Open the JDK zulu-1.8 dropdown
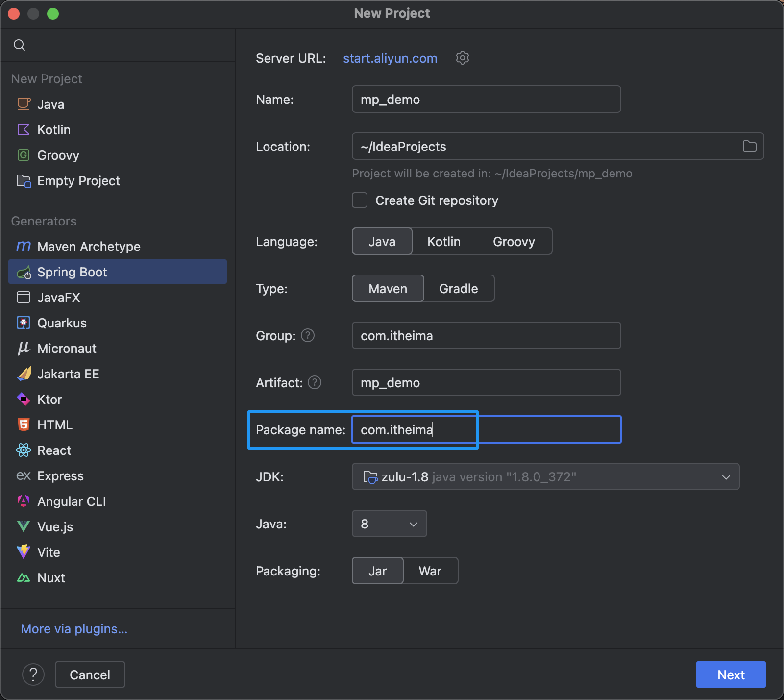Screen dimensions: 784x700 tap(545, 476)
